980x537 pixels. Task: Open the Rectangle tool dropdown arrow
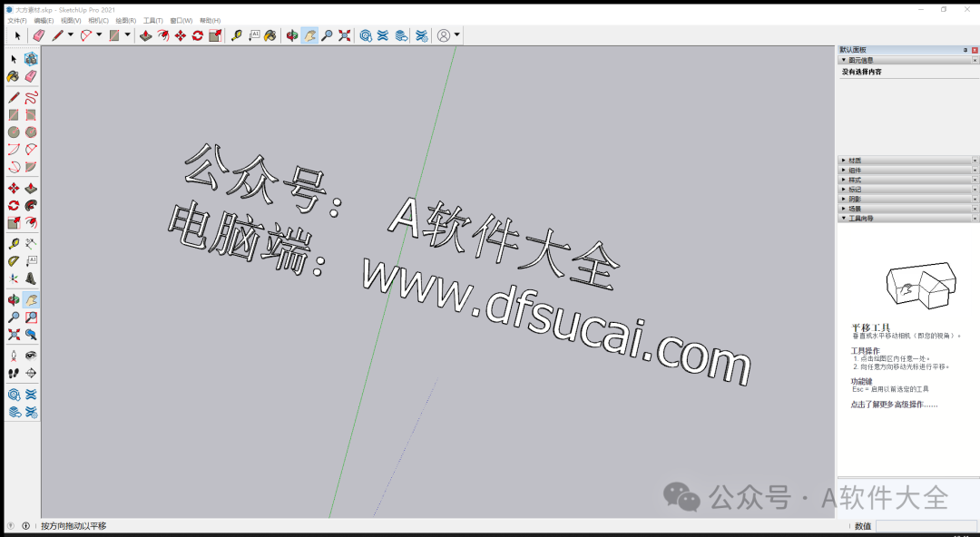(x=127, y=34)
